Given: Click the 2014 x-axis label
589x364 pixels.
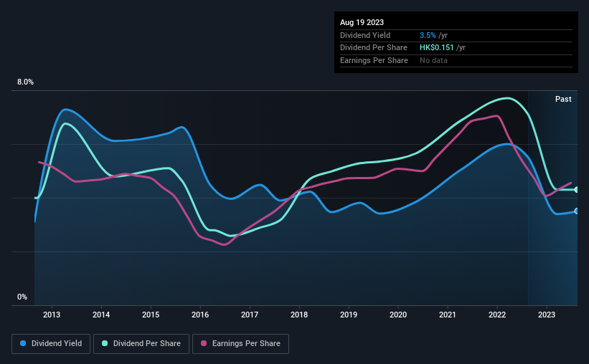Looking at the screenshot, I should pos(101,315).
